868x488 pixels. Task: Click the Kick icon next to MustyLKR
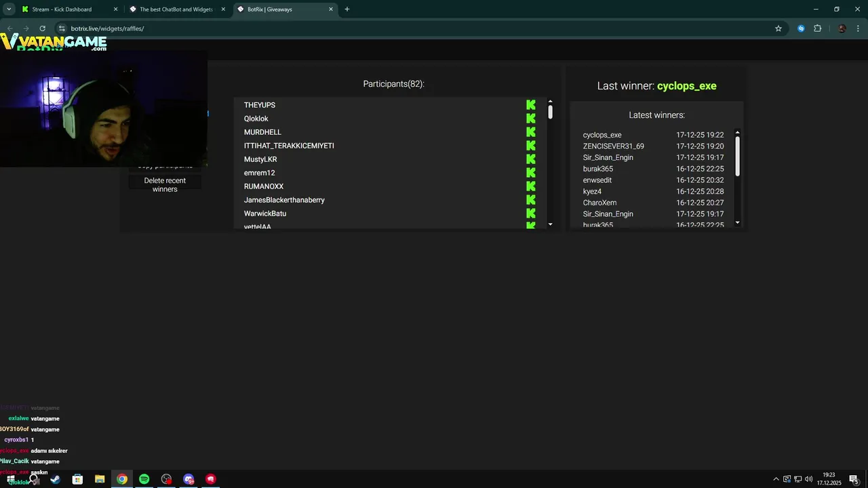pyautogui.click(x=531, y=159)
